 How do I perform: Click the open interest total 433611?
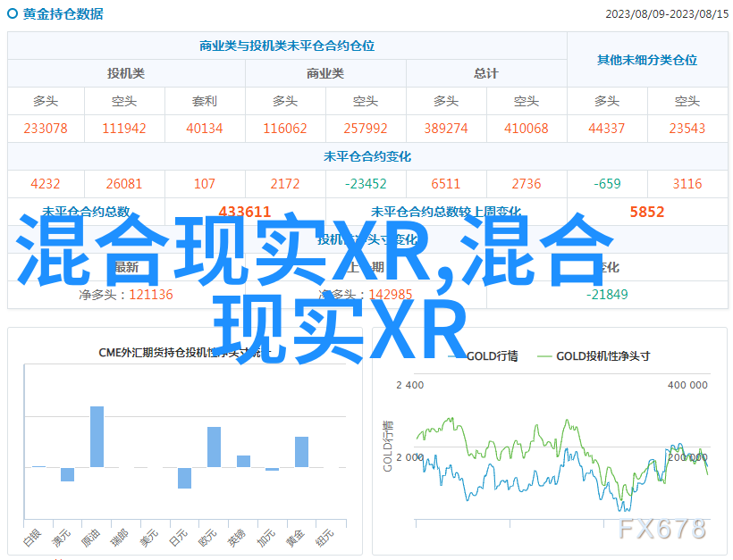tap(245, 212)
